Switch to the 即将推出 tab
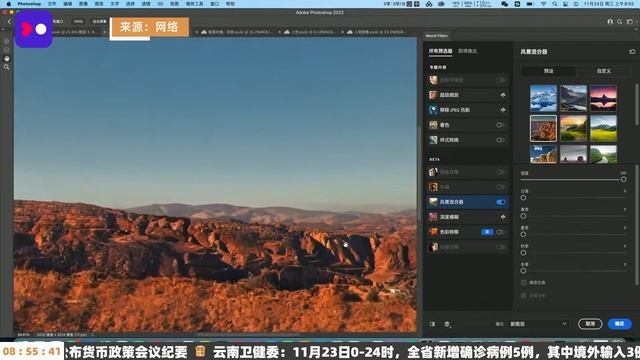This screenshot has height=360, width=640. point(467,51)
